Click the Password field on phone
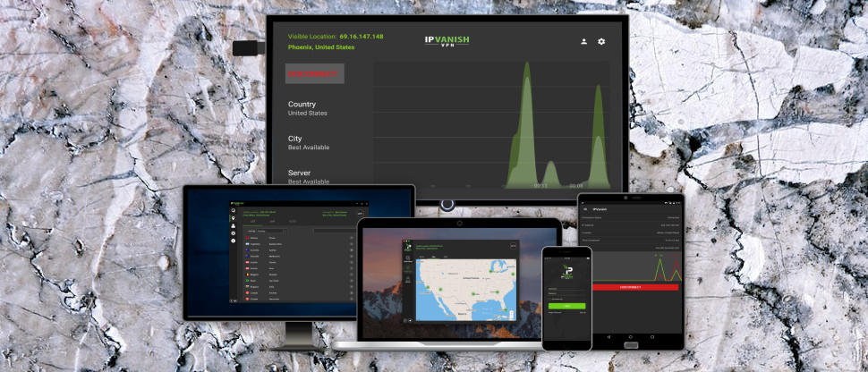The width and height of the screenshot is (868, 372). click(x=566, y=294)
